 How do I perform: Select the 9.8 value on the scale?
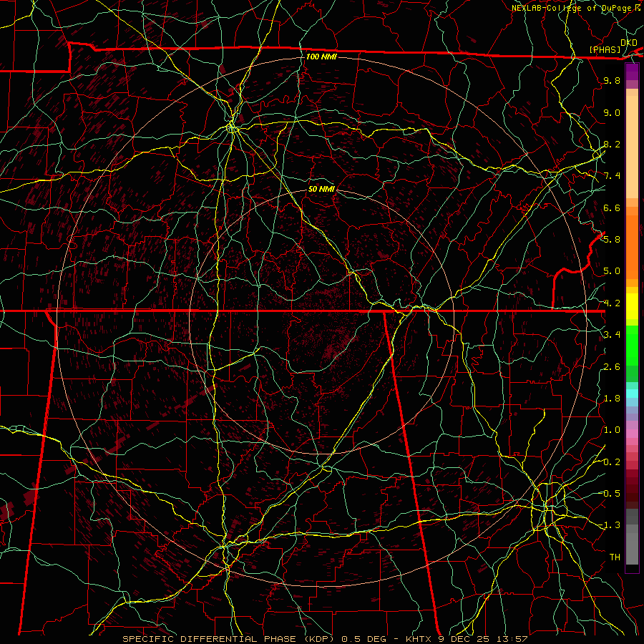(612, 80)
